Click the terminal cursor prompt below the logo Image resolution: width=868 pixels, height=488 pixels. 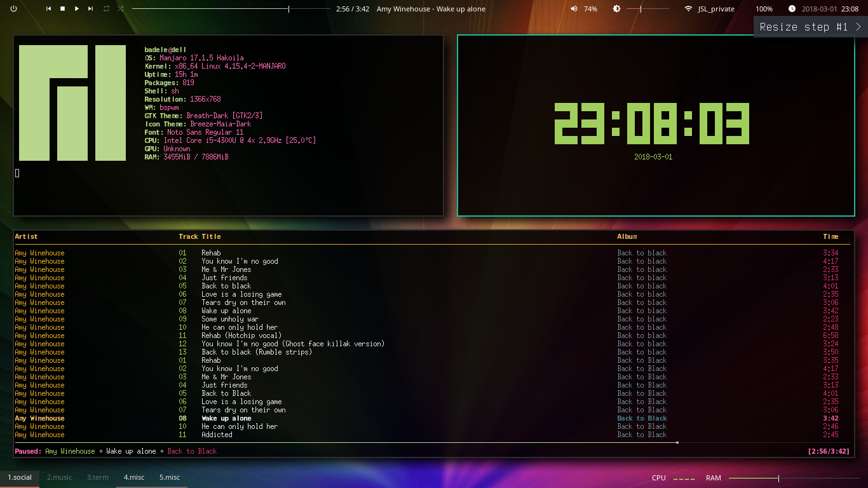pos(18,173)
